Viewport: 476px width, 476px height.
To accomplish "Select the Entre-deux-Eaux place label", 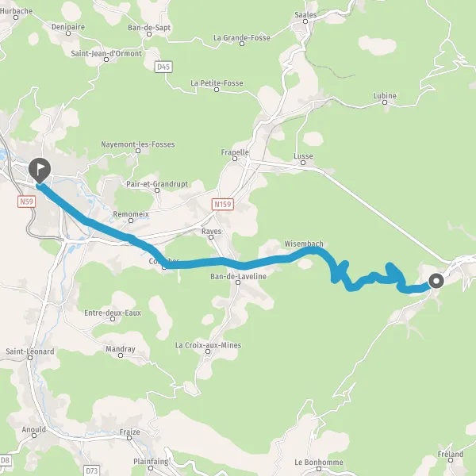I will 113,313.
